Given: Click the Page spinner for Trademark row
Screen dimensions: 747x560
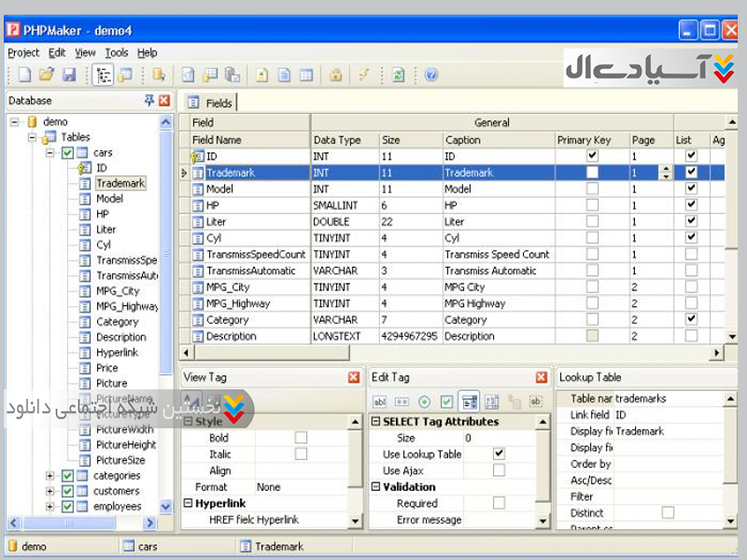Looking at the screenshot, I should tap(665, 173).
